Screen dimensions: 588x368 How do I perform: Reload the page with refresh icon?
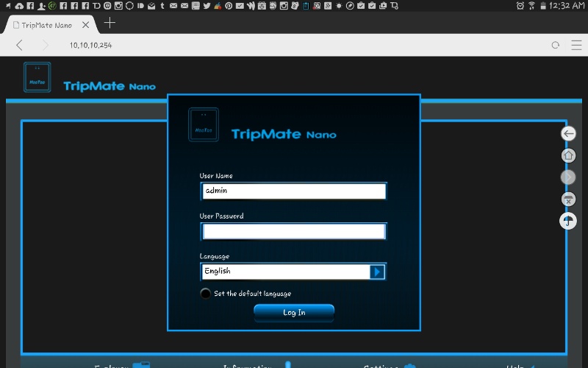(x=556, y=45)
